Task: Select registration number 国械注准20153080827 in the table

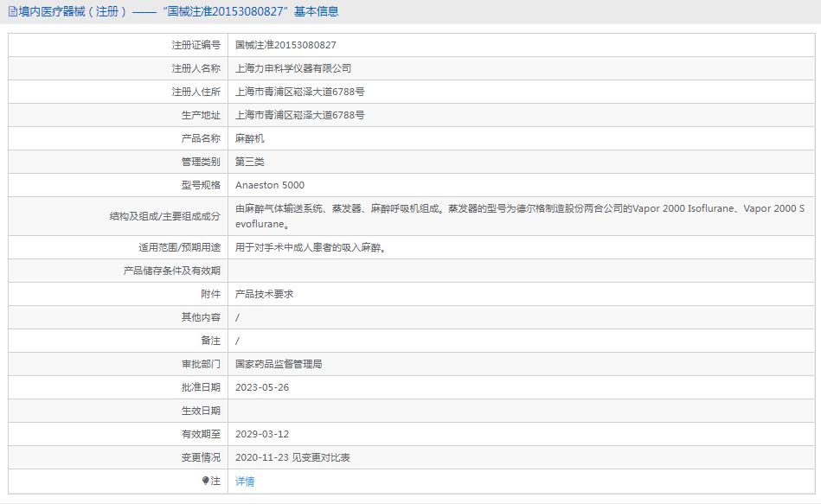Action: 285,45
